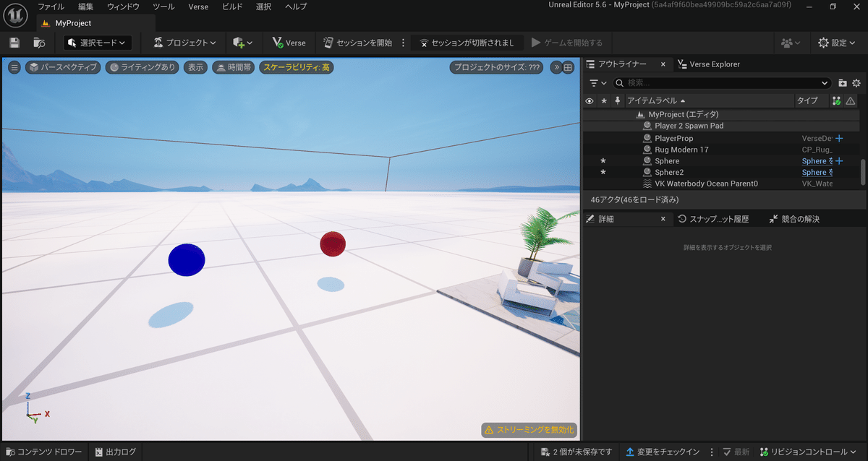Open the Sphere type link on Sphere row

pos(817,161)
